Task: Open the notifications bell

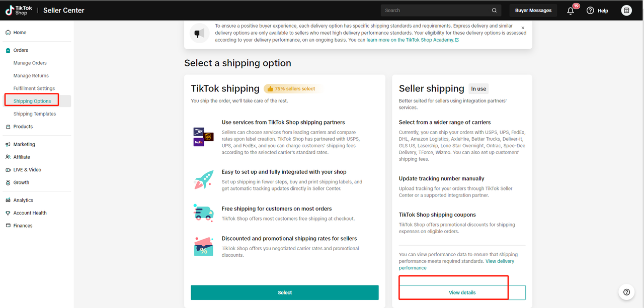Action: point(570,10)
